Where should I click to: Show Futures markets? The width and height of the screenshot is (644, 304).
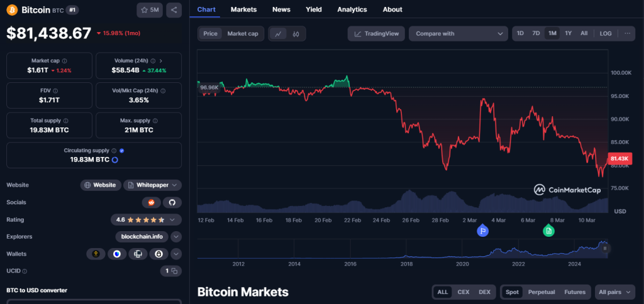coord(575,292)
